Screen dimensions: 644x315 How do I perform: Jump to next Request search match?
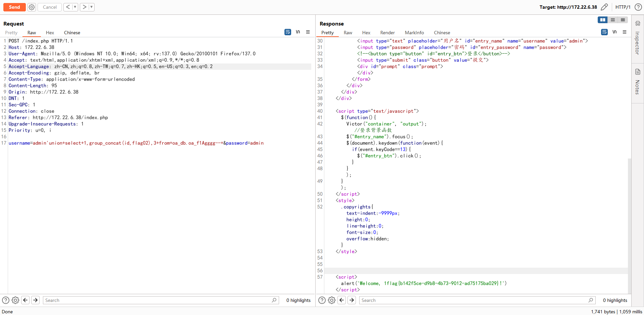tap(36, 300)
